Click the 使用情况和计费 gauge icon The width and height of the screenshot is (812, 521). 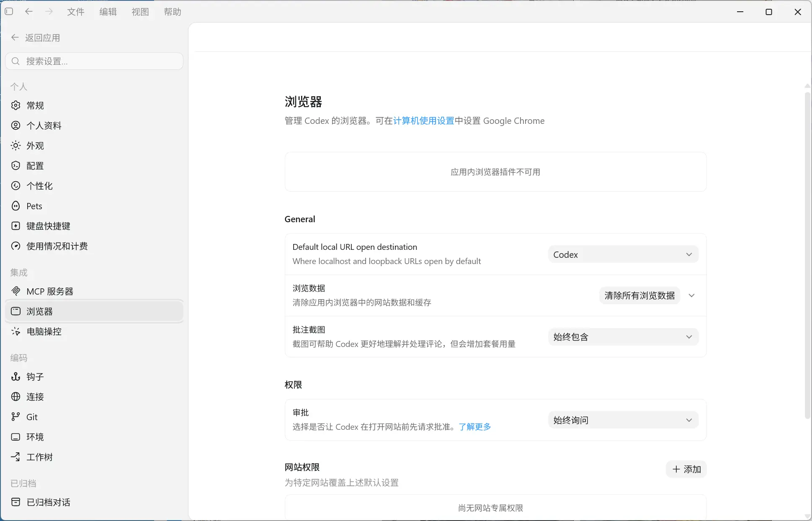pyautogui.click(x=15, y=246)
